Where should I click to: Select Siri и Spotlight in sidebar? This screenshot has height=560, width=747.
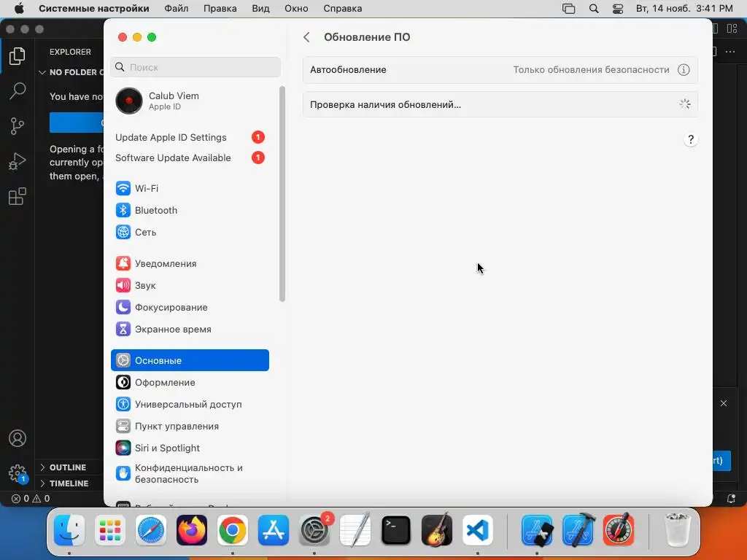(190, 448)
